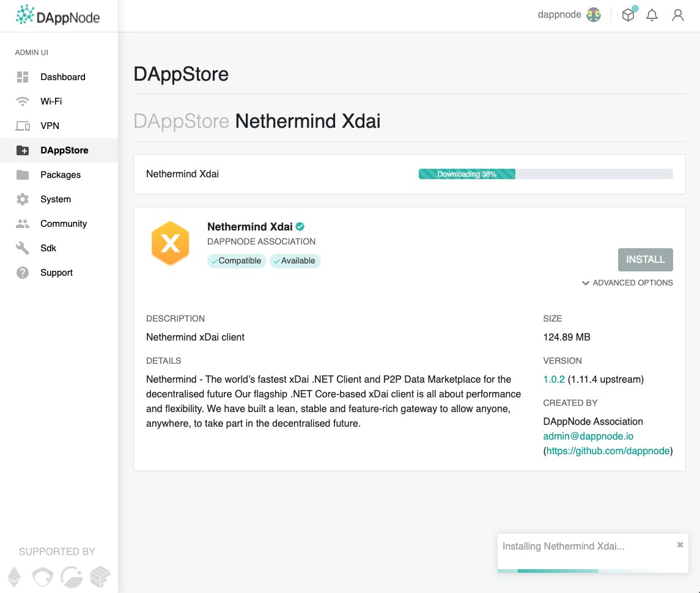Open version 1.0.2 link
The image size is (700, 593).
click(553, 379)
